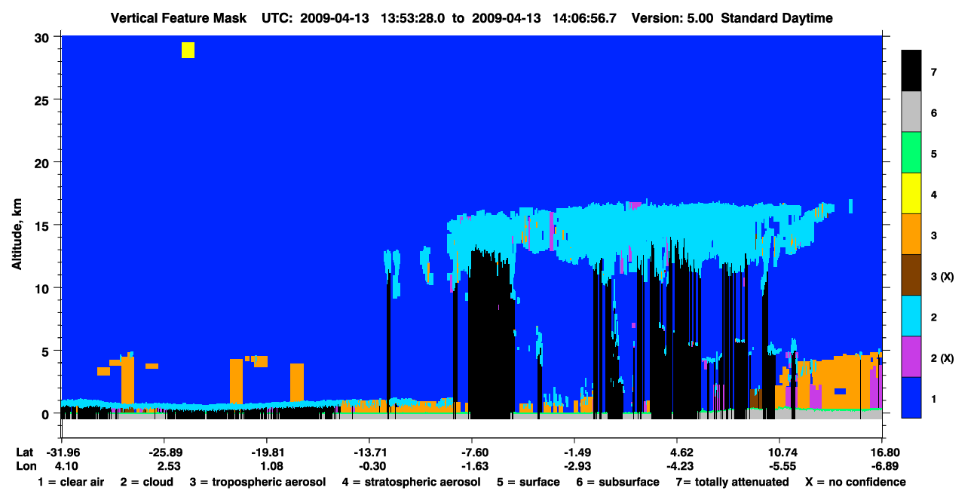Click the latitude value 4.62
The width and height of the screenshot is (980, 503).
pyautogui.click(x=677, y=452)
